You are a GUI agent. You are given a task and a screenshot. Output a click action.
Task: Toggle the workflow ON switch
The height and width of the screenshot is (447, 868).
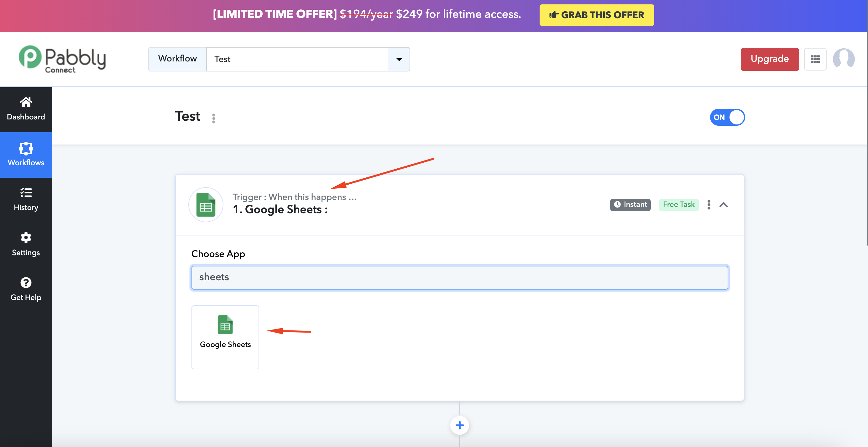[727, 117]
